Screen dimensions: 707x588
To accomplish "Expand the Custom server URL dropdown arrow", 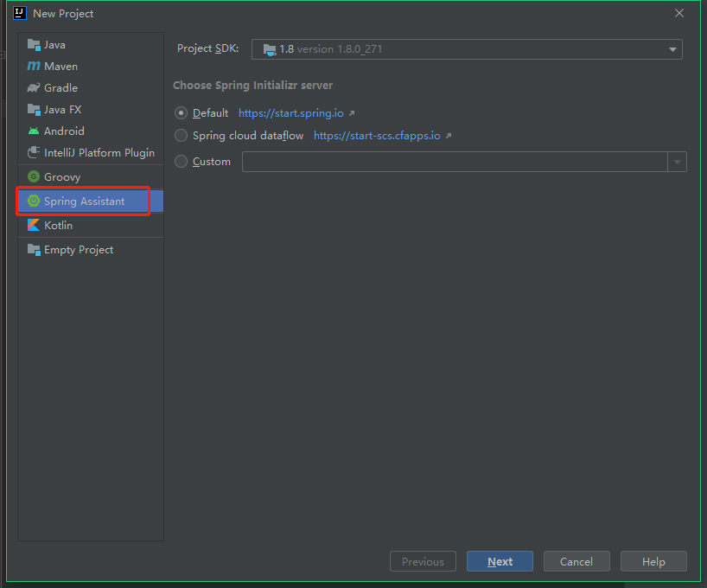I will pos(677,162).
